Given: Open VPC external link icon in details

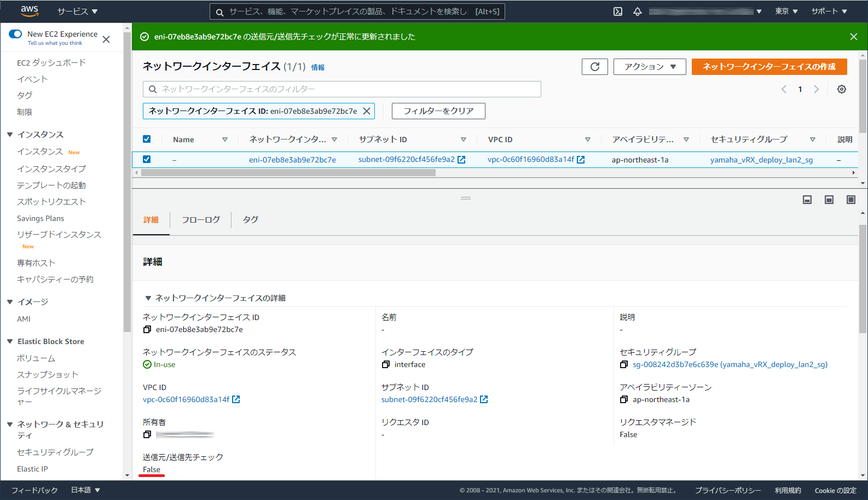Looking at the screenshot, I should point(236,399).
